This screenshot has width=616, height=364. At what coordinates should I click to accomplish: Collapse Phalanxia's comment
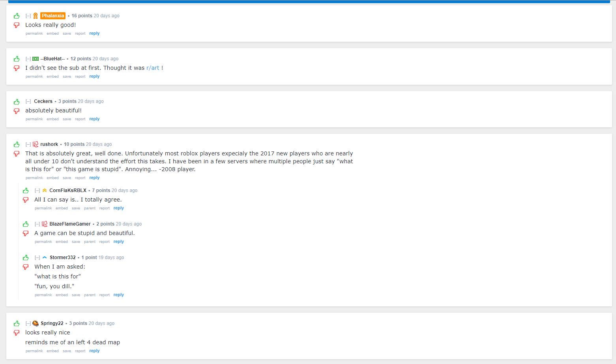[28, 16]
